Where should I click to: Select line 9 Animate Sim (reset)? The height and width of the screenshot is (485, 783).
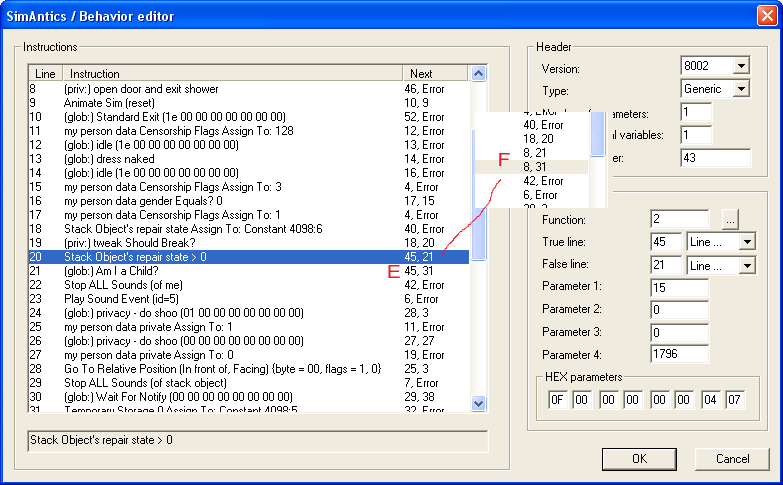[x=249, y=103]
